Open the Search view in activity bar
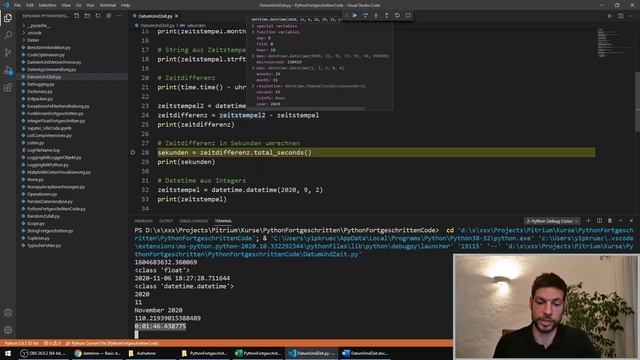Screen dimensions: 640x360 [x=8, y=35]
